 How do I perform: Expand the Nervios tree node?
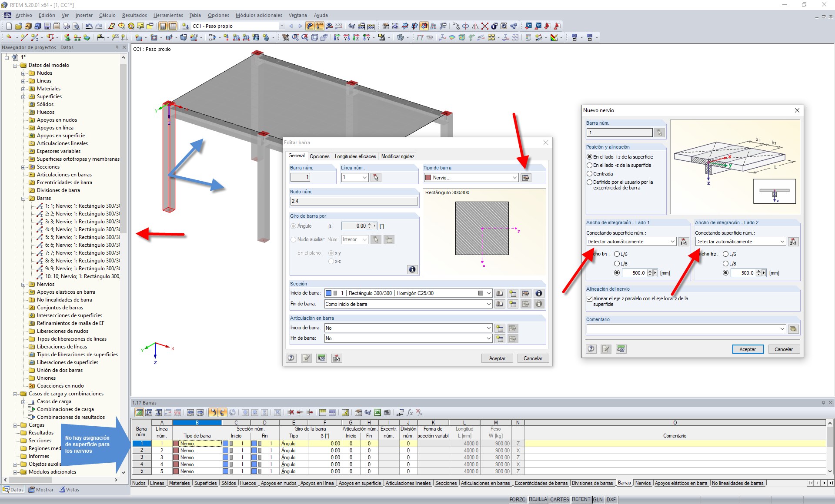(x=23, y=285)
